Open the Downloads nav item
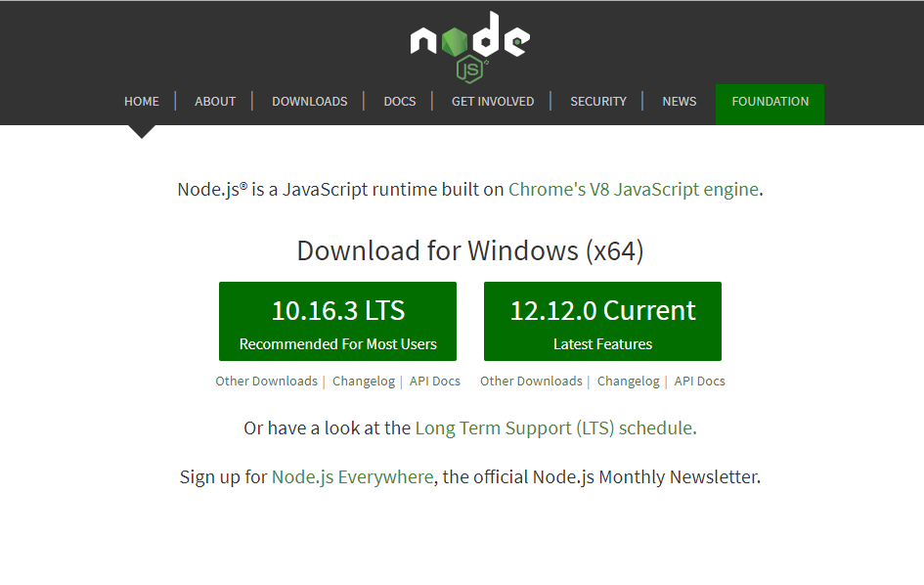 tap(309, 102)
